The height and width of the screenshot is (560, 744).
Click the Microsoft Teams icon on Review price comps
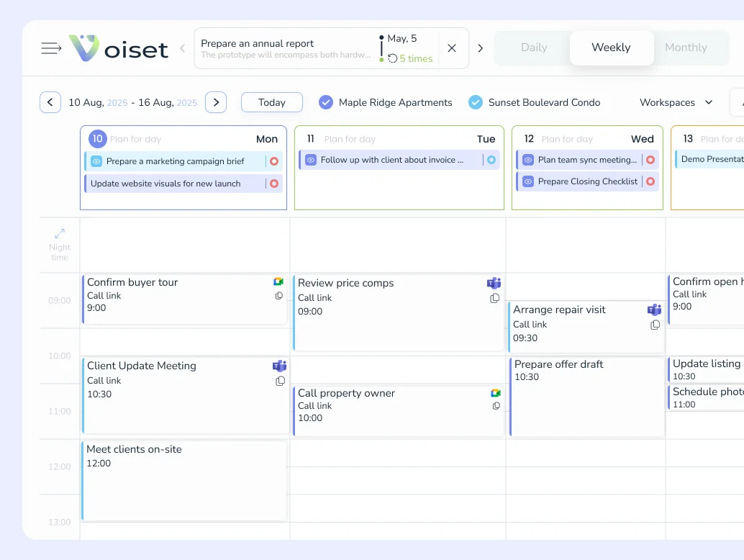(x=494, y=283)
